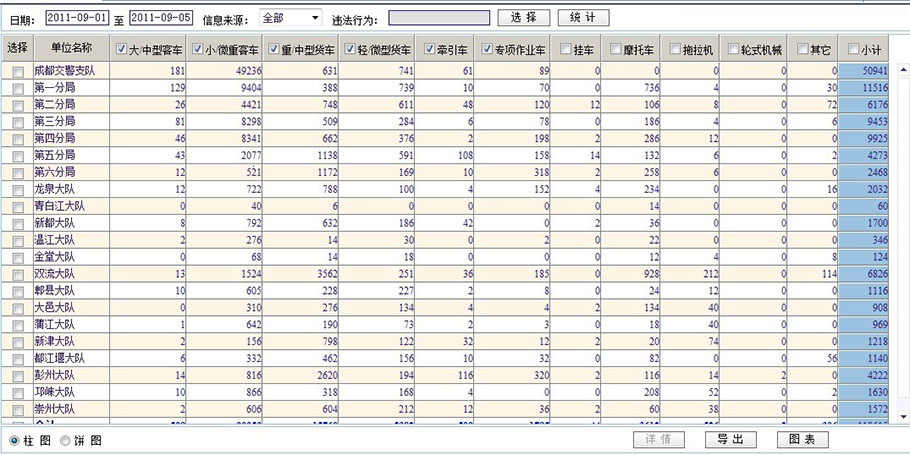Click subtotal cell 50941 for 成都交警支队
The height and width of the screenshot is (455, 910).
863,71
